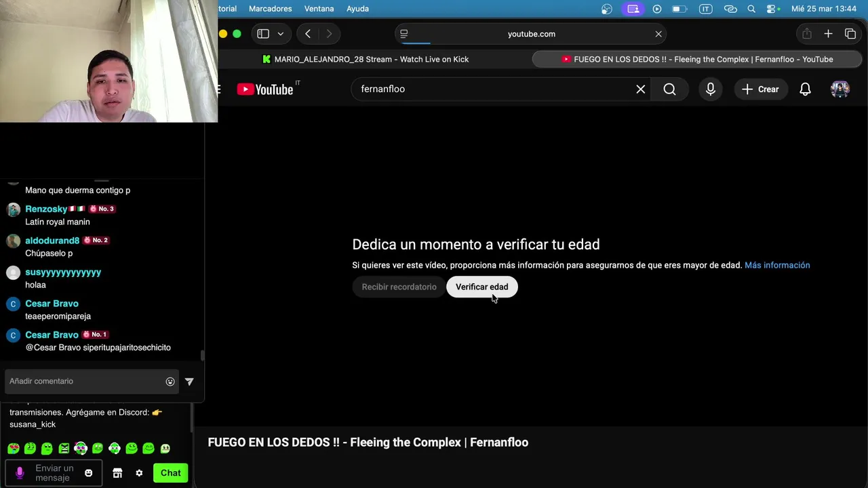Click the No. 3 badge next to Renzosky
Screen dimensions: 868x488
[102, 209]
